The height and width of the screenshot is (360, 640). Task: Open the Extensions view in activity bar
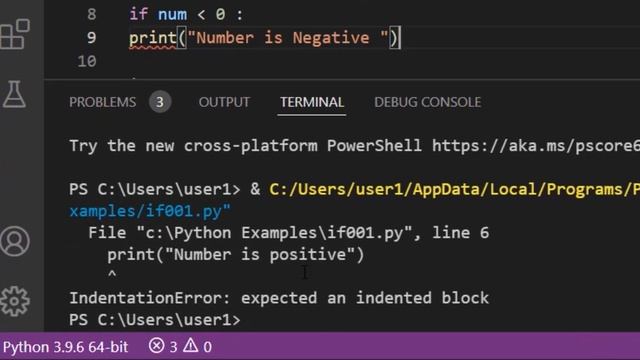[x=15, y=34]
